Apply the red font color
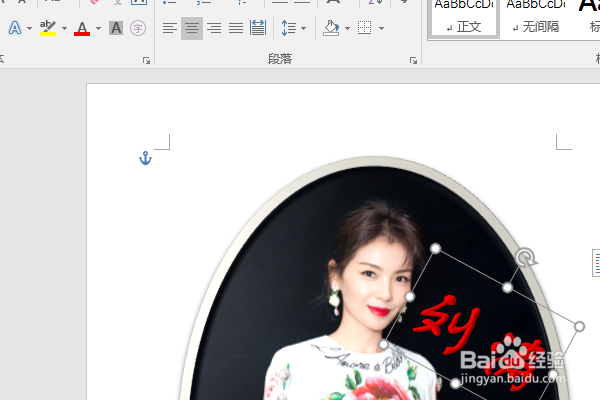Image resolution: width=600 pixels, height=400 pixels. coord(82,28)
